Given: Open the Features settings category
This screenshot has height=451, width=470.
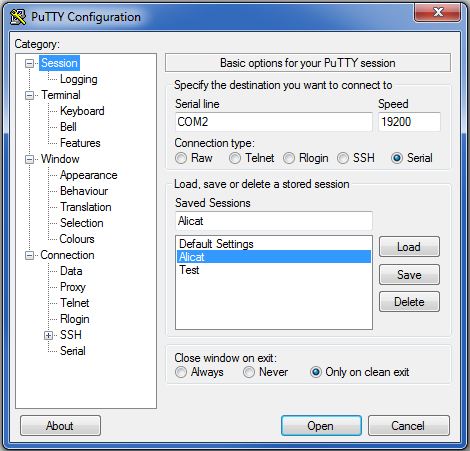Looking at the screenshot, I should [x=80, y=143].
